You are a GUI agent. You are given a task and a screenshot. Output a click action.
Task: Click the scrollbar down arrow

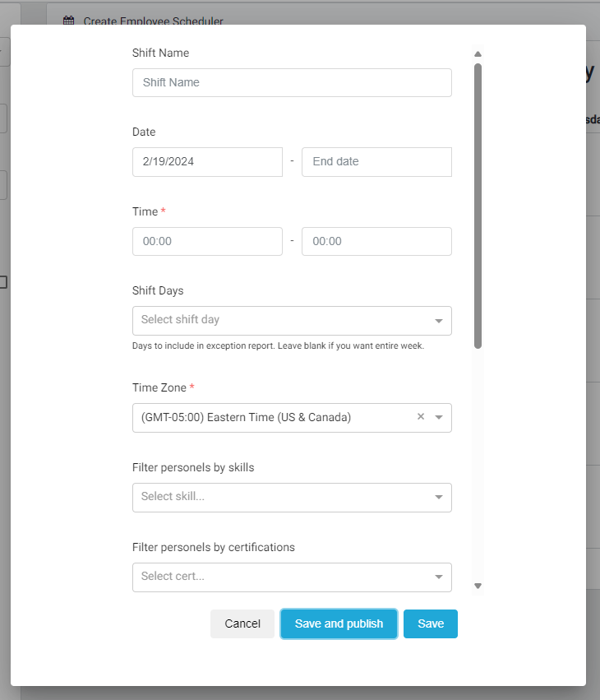(x=478, y=586)
